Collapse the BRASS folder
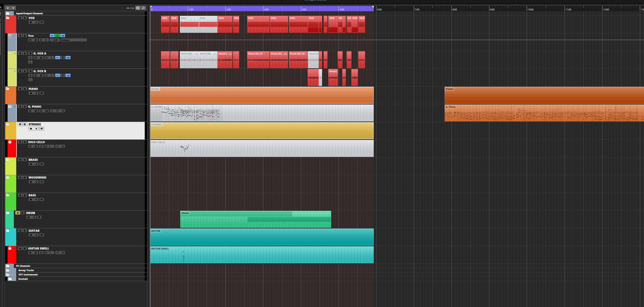The width and height of the screenshot is (644, 307). (x=8, y=160)
